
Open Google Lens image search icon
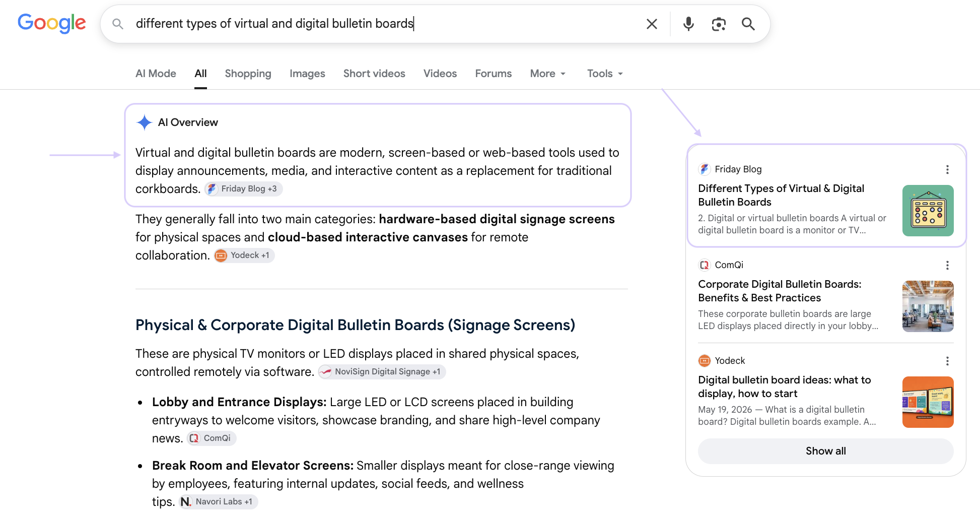719,24
